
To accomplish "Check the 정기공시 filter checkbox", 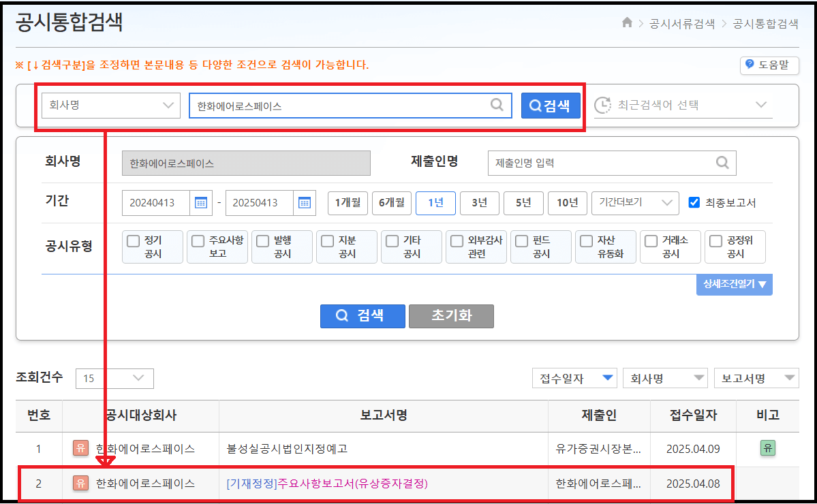I will tap(134, 241).
